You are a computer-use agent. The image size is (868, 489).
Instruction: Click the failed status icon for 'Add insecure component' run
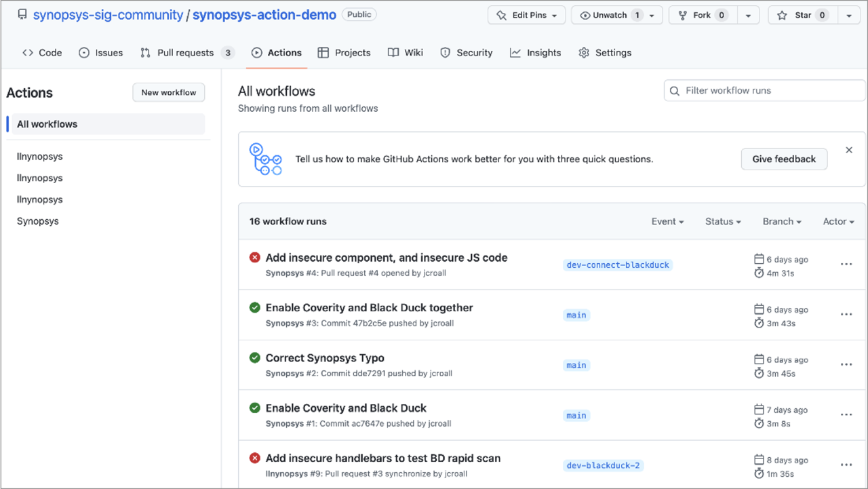pyautogui.click(x=255, y=258)
